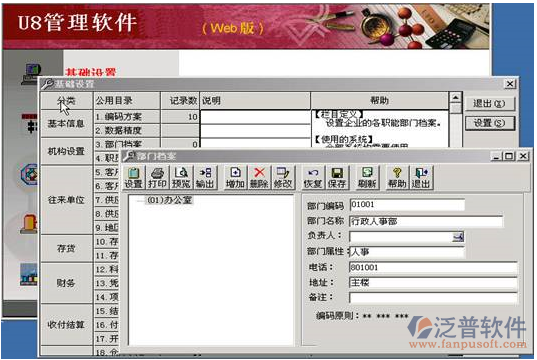Click the 退出(X) button
The height and width of the screenshot is (360, 537).
[x=489, y=103]
